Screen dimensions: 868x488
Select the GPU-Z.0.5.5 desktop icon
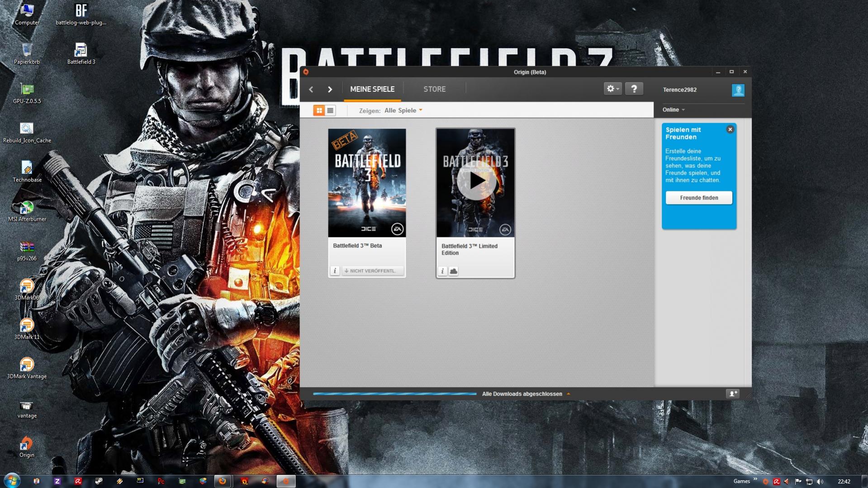click(27, 93)
